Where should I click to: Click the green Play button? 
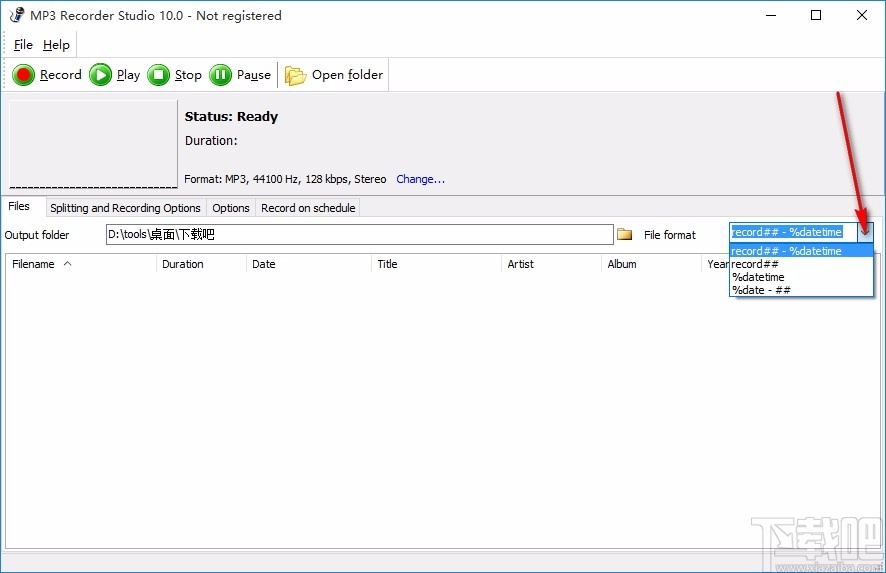click(115, 75)
